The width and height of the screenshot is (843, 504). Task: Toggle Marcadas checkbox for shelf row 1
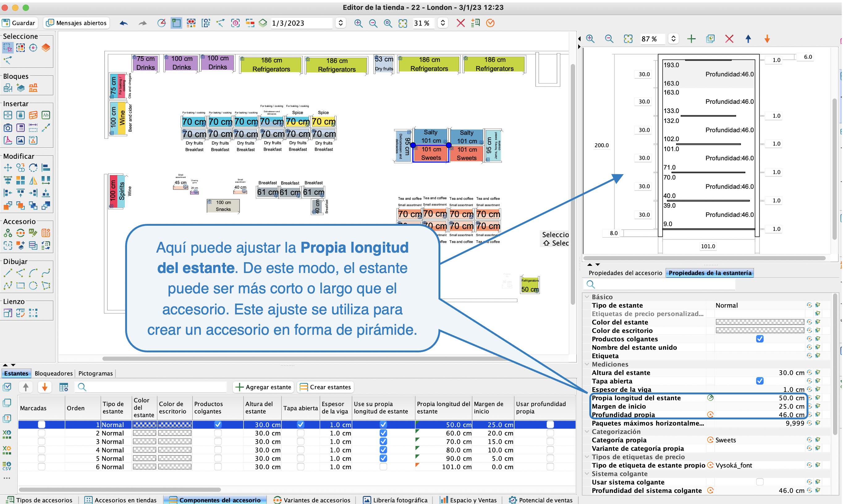(x=41, y=425)
